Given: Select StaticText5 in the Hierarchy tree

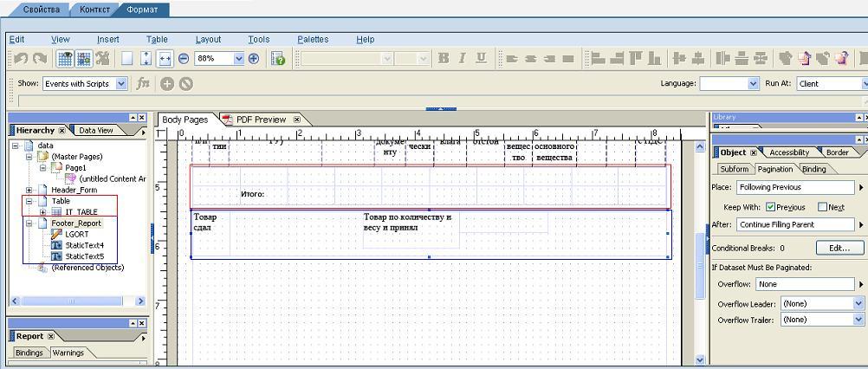Looking at the screenshot, I should point(84,256).
